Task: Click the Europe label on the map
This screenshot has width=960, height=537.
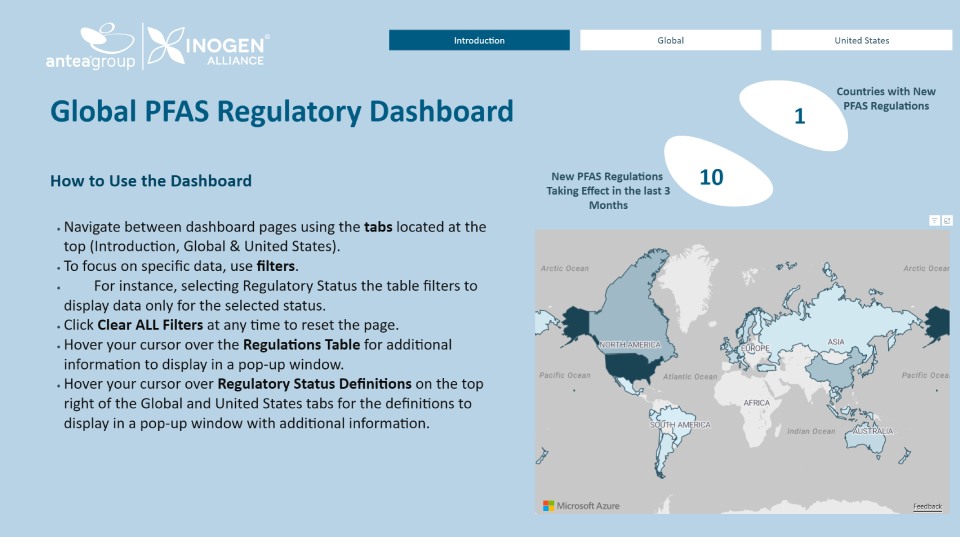Action: tap(755, 347)
